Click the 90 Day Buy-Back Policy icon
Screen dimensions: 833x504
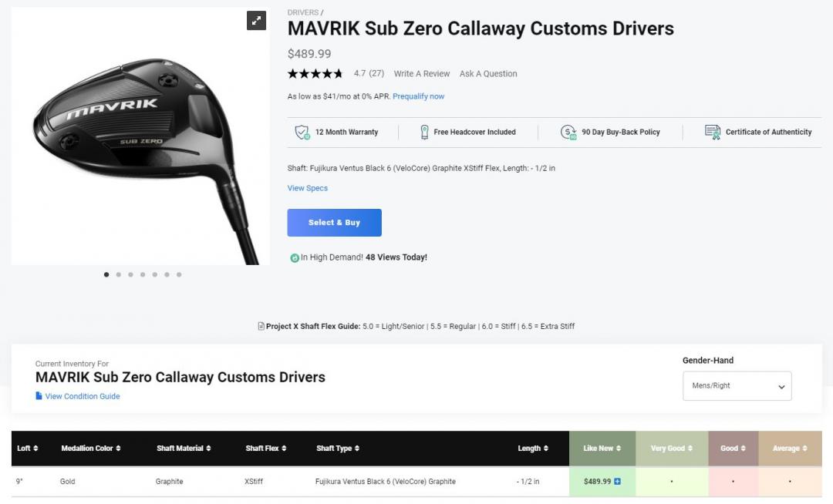pos(568,132)
